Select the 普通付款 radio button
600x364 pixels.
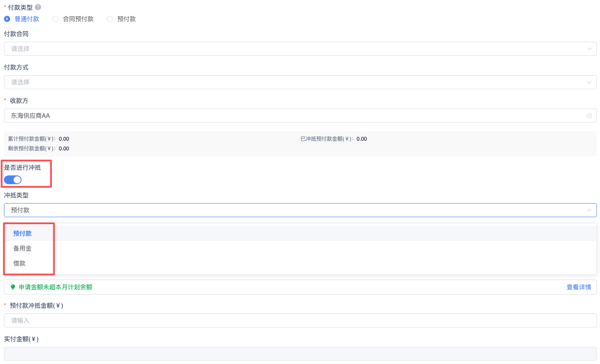tap(7, 19)
